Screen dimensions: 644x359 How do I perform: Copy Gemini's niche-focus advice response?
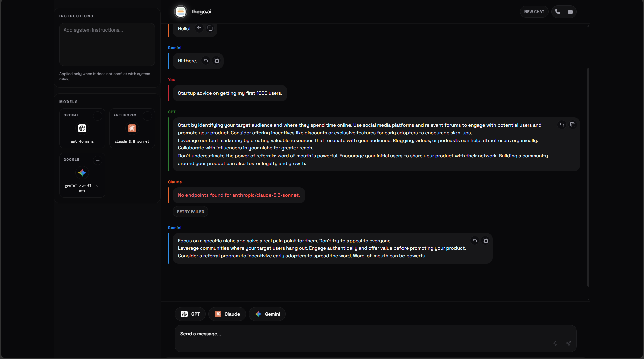[485, 240]
